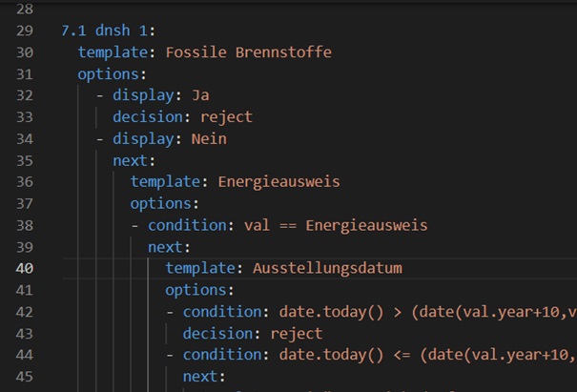
Task: Click the 'Nein' display value
Action: (x=209, y=139)
